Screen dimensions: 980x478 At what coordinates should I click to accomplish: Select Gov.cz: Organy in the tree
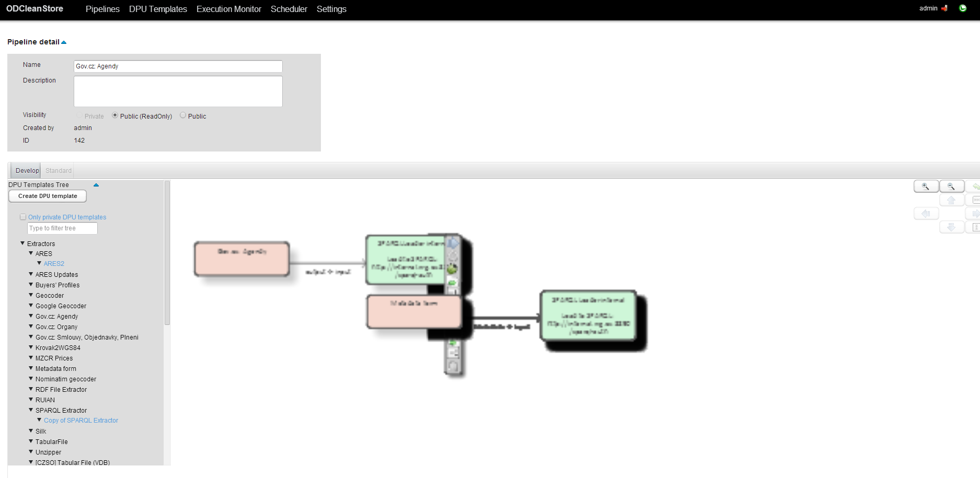tap(56, 327)
